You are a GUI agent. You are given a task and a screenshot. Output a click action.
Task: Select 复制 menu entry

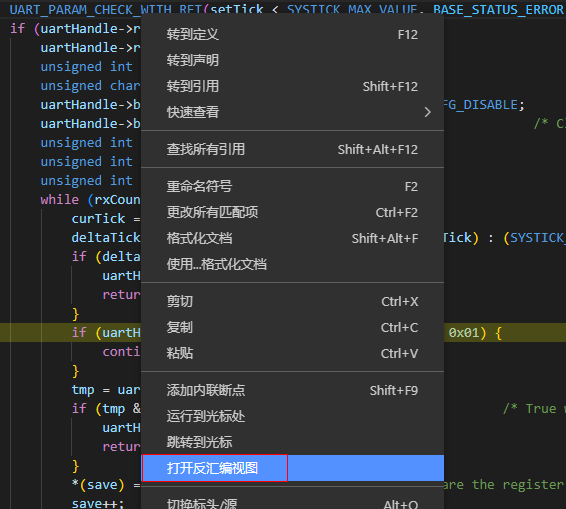[x=292, y=327]
